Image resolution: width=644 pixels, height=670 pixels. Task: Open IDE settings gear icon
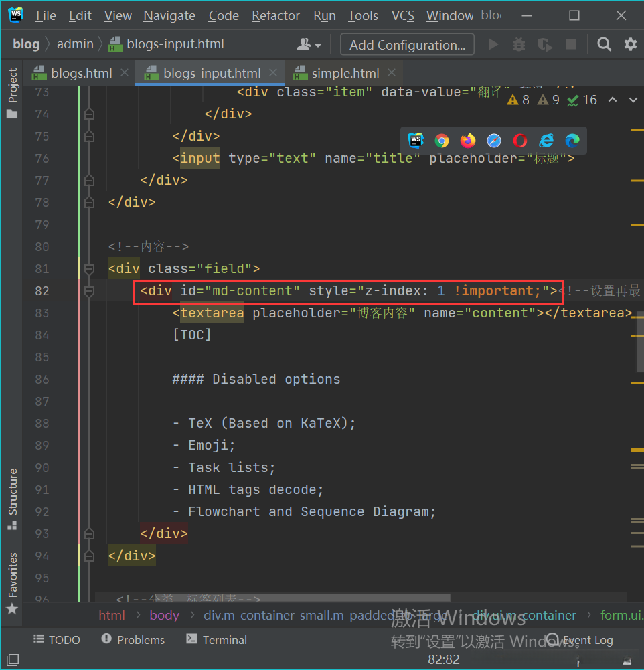pos(631,45)
